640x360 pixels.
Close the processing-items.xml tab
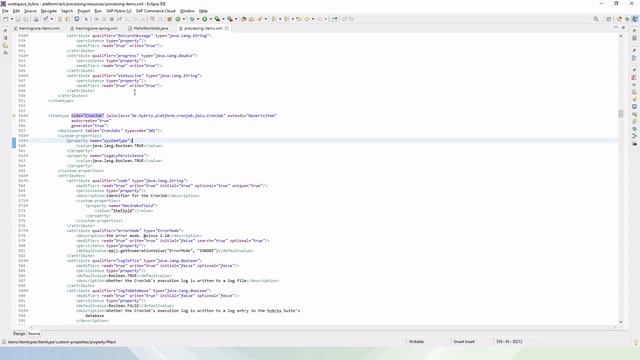227,28
